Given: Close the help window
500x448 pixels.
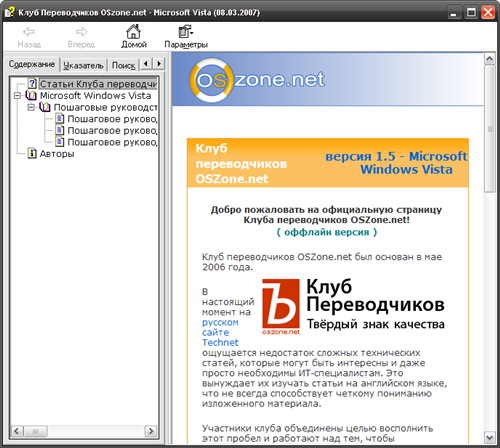Looking at the screenshot, I should click(488, 13).
